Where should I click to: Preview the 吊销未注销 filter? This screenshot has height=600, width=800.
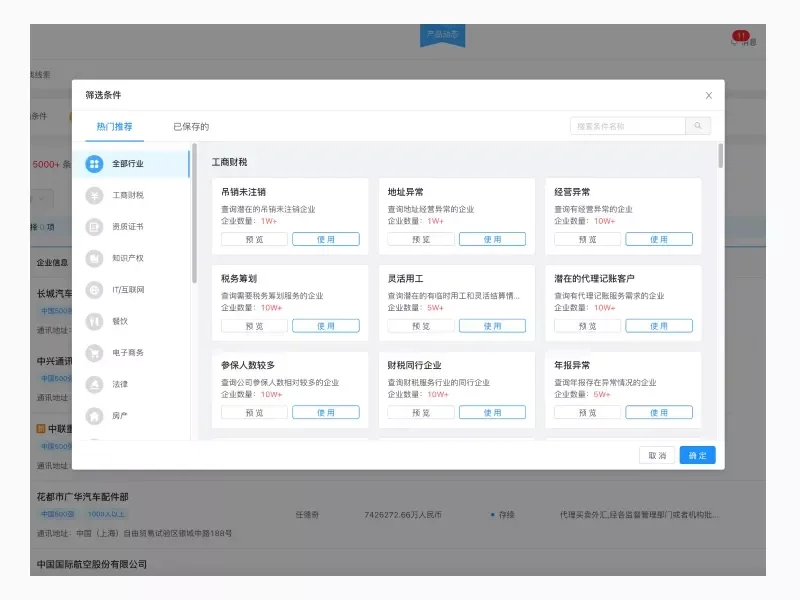pos(253,239)
